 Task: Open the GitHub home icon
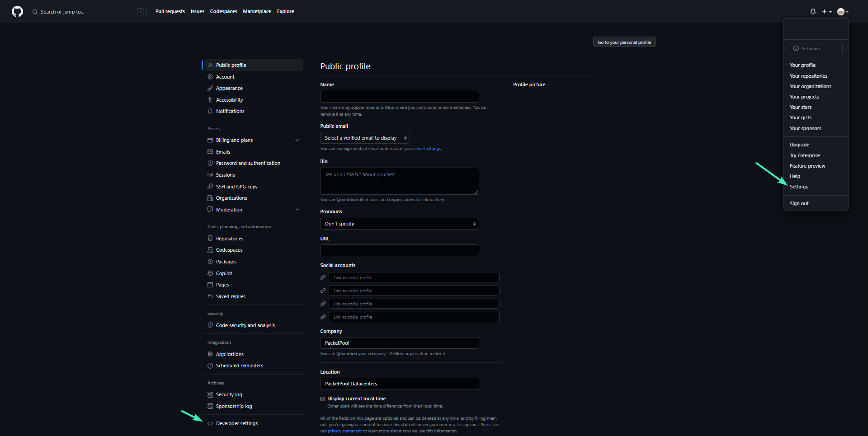[x=17, y=11]
